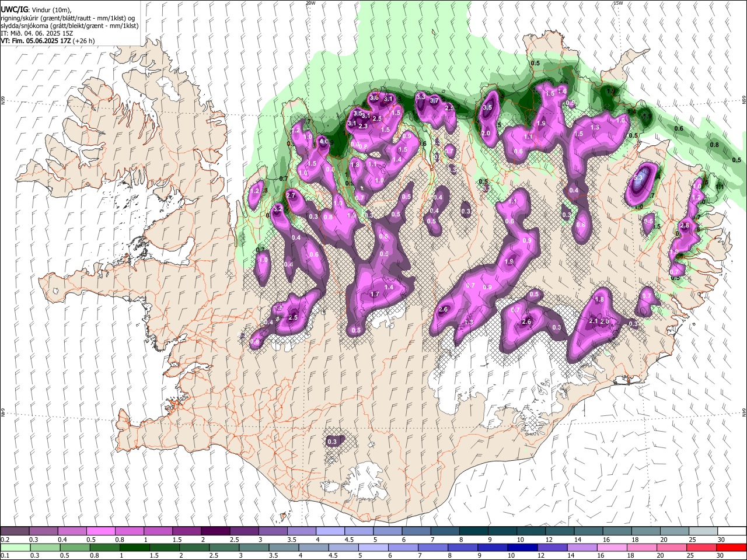Click the 'slydda/snjókoma' legend description line

pyautogui.click(x=69, y=26)
